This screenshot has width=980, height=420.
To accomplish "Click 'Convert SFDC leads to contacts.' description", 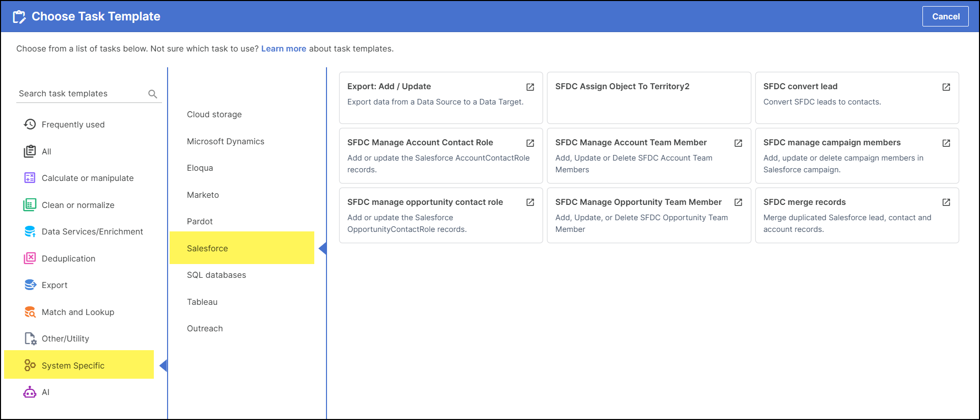I will coord(822,102).
